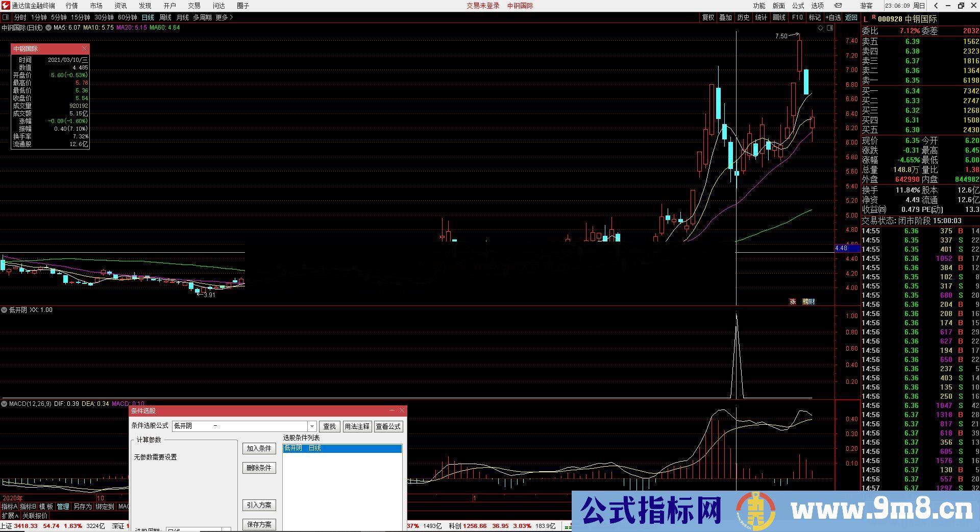
Task: Click 返回 to go back
Action: coord(851,17)
